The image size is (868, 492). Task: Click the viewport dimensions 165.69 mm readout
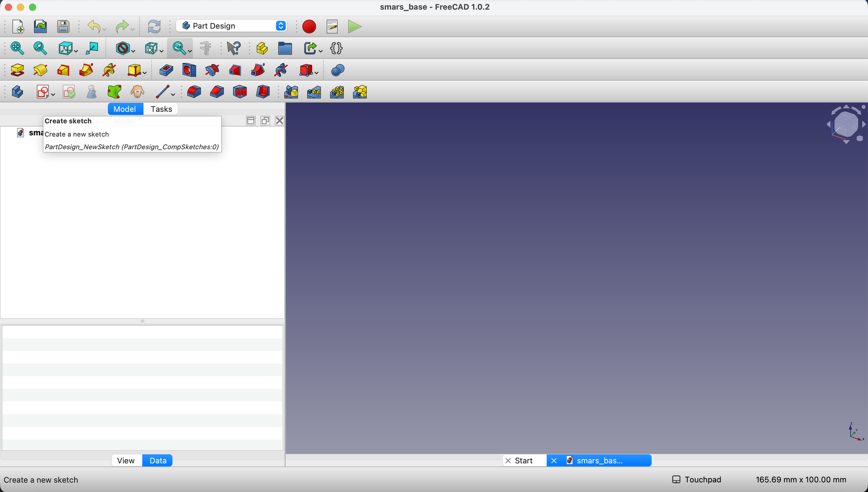(801, 479)
